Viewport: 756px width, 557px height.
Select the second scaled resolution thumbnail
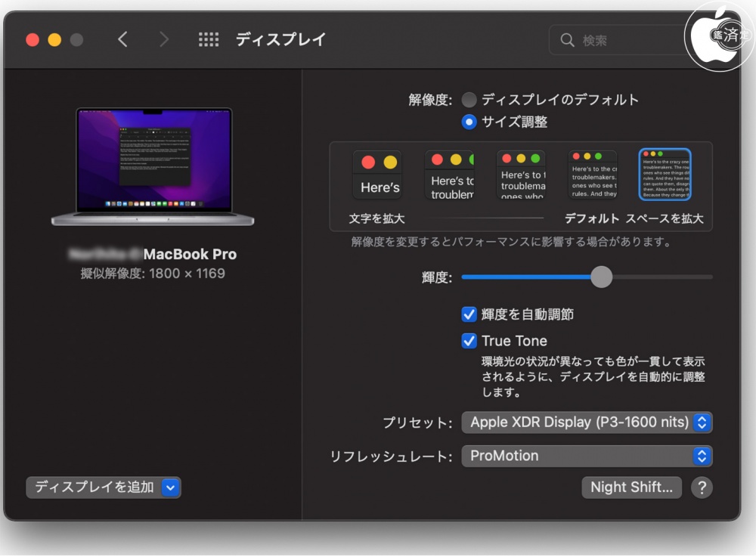click(x=449, y=175)
